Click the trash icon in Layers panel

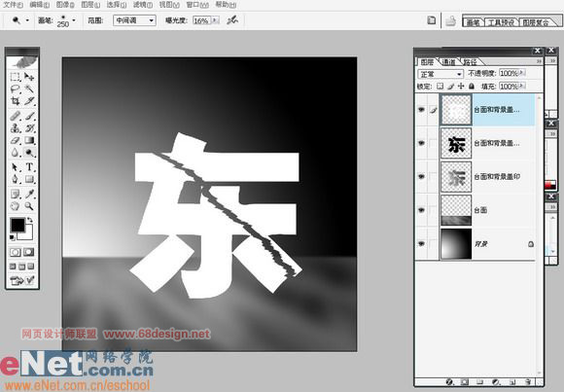point(528,382)
